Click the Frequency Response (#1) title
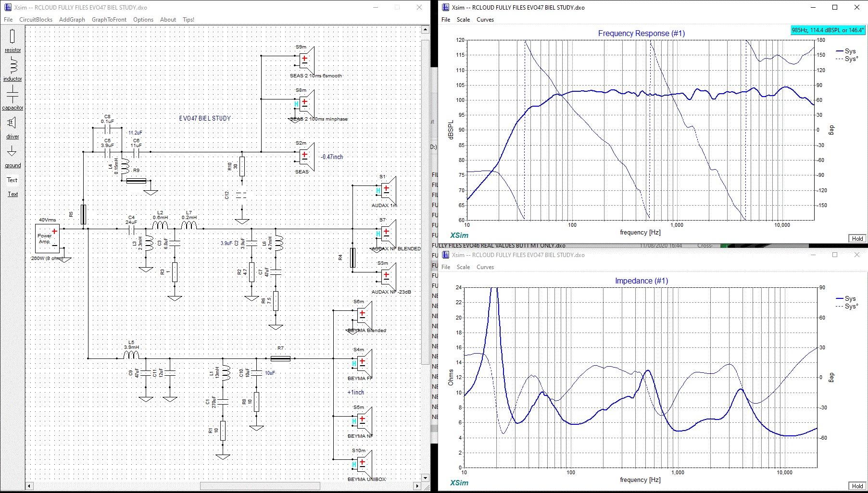Viewport: 868px width, 493px height. coord(642,33)
